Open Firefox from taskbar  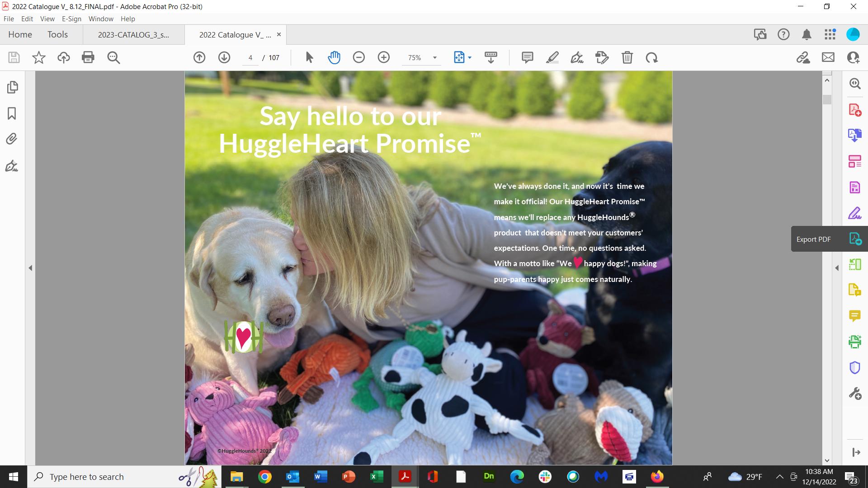click(x=657, y=477)
